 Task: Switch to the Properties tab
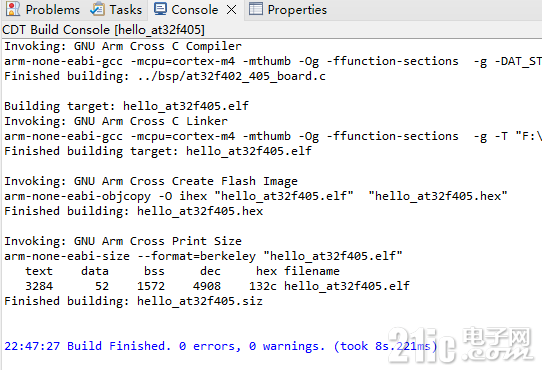297,10
